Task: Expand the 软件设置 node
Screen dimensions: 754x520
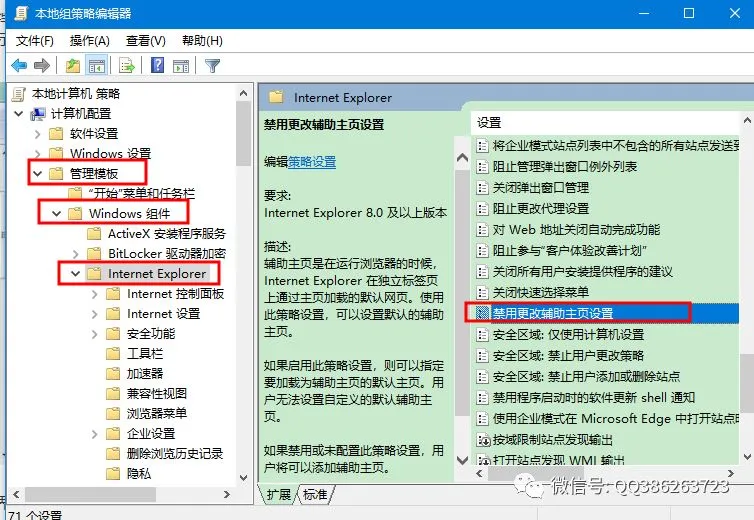Action: point(38,134)
